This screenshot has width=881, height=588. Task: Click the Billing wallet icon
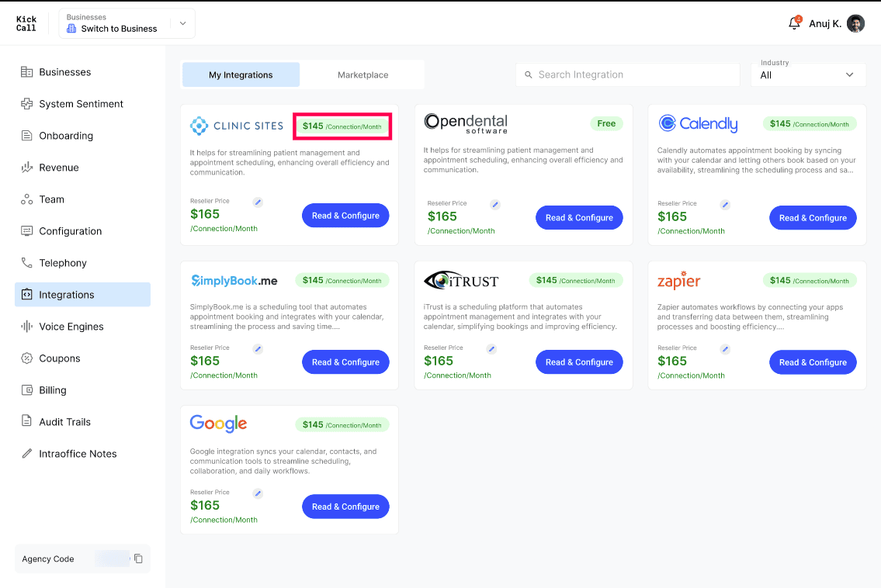(26, 389)
